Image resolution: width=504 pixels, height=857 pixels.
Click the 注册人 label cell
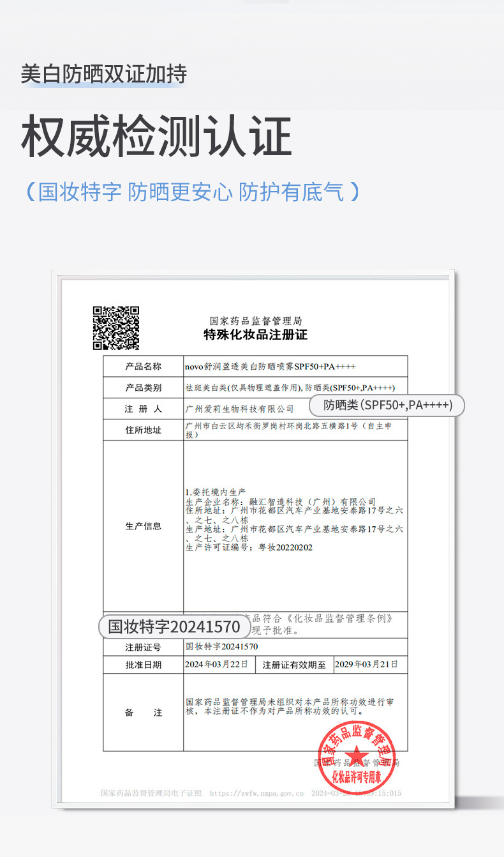tap(144, 409)
